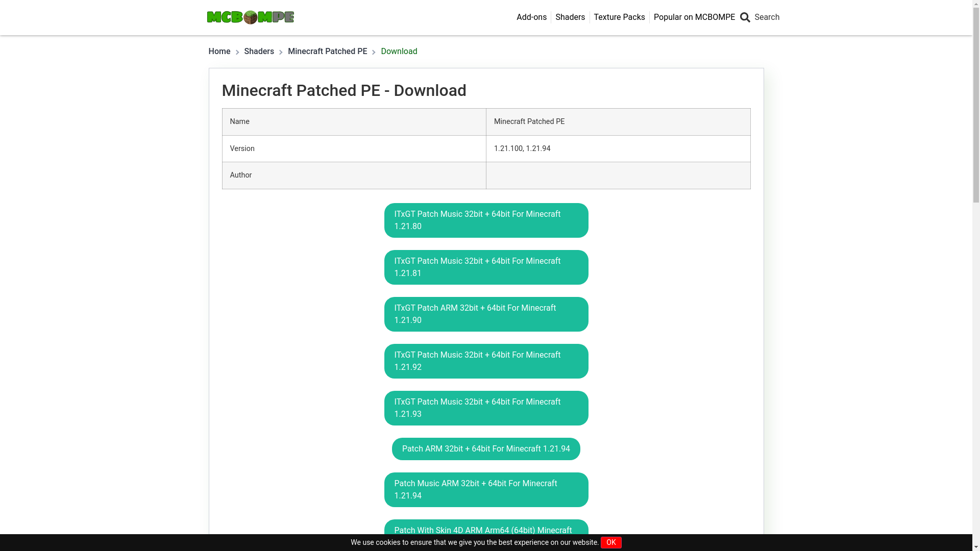Viewport: 980px width, 551px height.
Task: Click the search magnifier icon
Action: pos(745,17)
